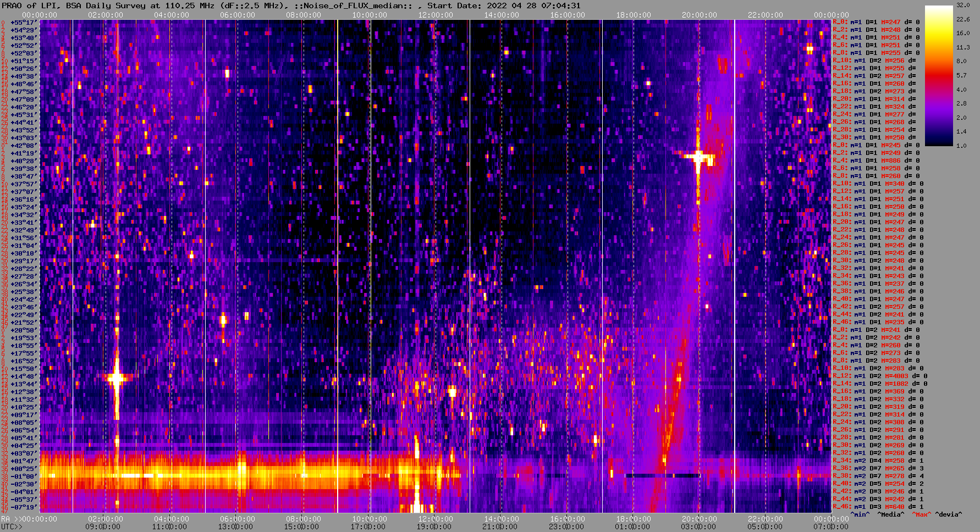Viewport: 980px width, 532px height.
Task: Click the 01:00:00 UTC tick label
Action: (x=632, y=527)
